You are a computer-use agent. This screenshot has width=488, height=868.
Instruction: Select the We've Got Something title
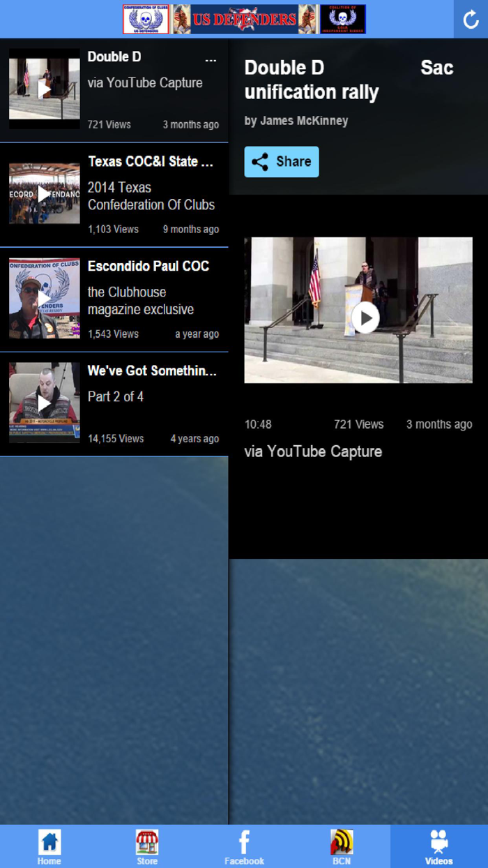pyautogui.click(x=153, y=371)
